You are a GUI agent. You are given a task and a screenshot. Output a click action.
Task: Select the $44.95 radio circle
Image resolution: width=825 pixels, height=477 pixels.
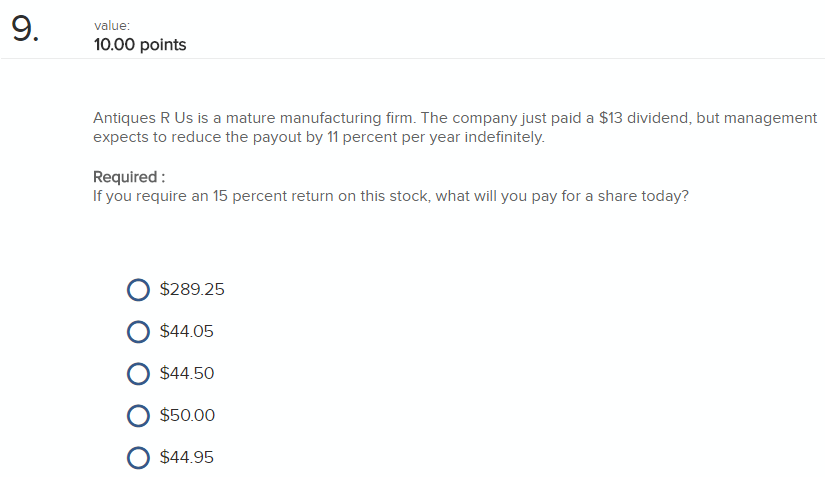(x=138, y=458)
